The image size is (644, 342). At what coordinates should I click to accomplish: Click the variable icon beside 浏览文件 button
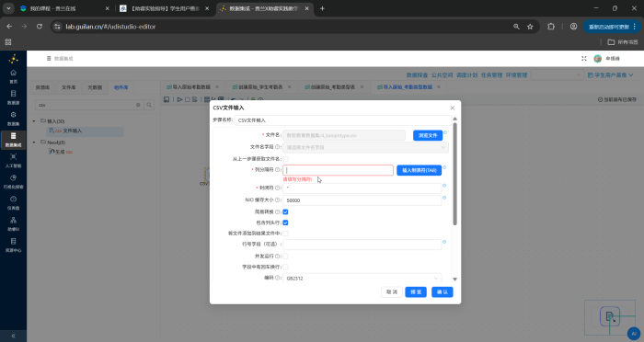point(445,132)
